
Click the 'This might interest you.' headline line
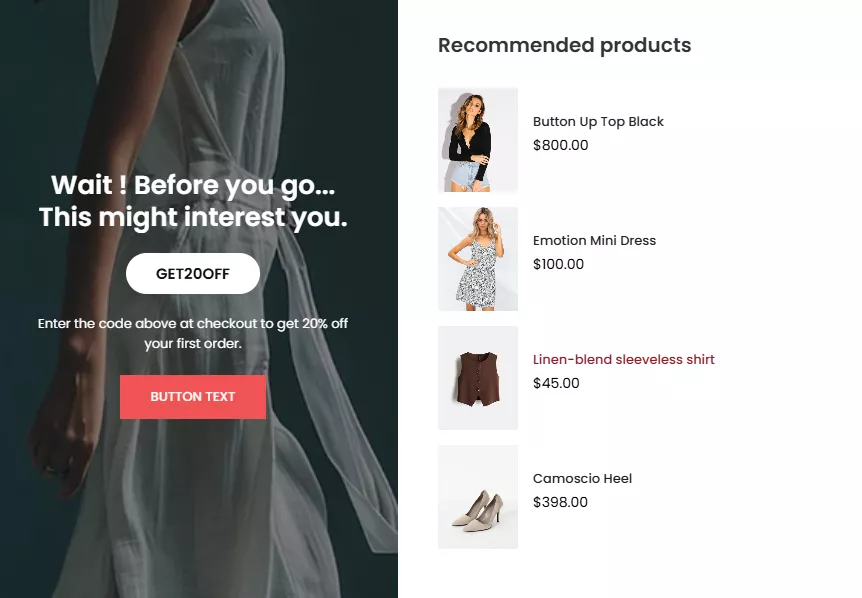click(x=193, y=217)
